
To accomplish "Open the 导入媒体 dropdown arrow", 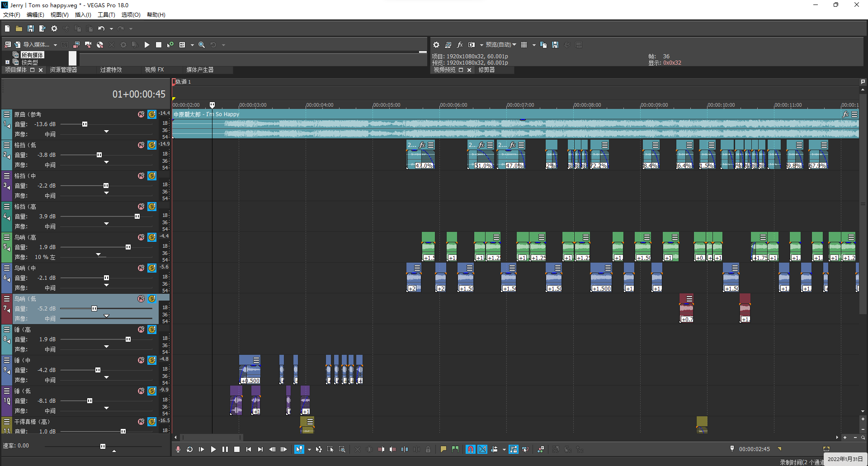I will pos(55,45).
